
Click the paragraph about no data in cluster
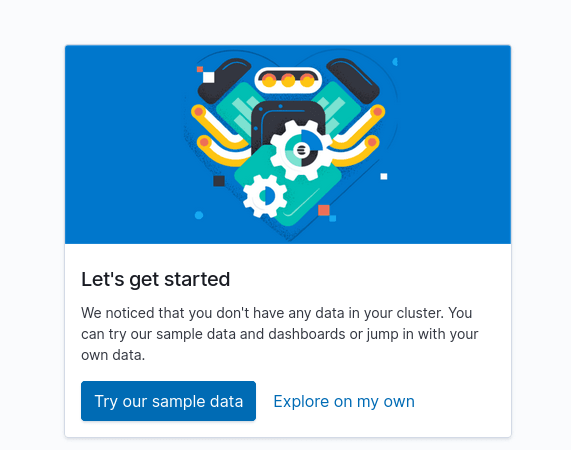click(280, 334)
